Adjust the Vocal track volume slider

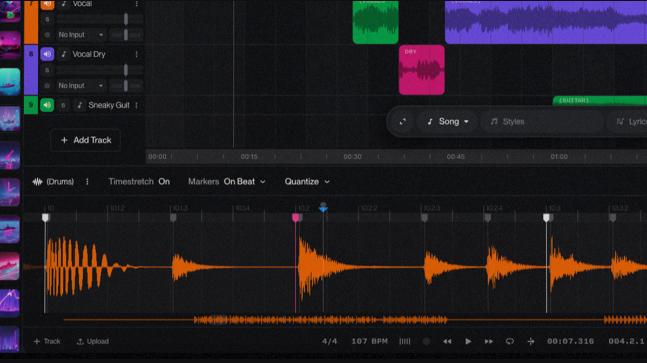coord(126,19)
